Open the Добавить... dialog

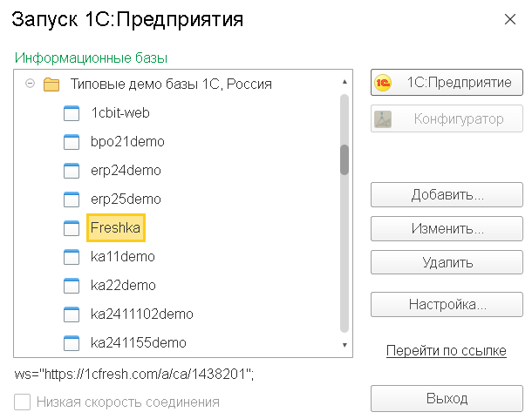click(447, 195)
